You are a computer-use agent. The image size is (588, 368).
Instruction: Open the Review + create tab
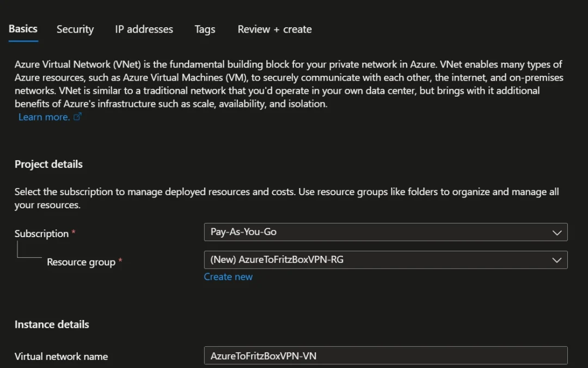[x=274, y=29]
